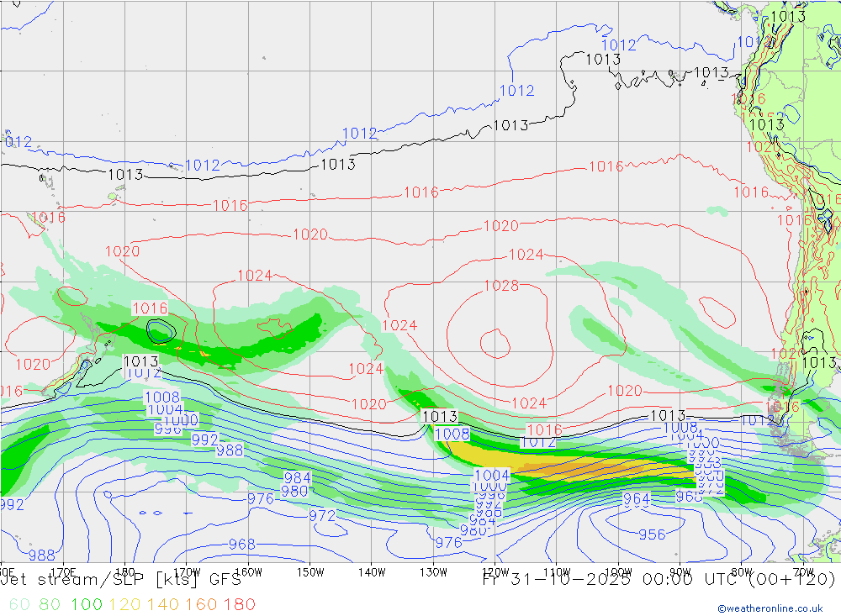
Task: Click the 140W longitude axis label
Action: [372, 571]
